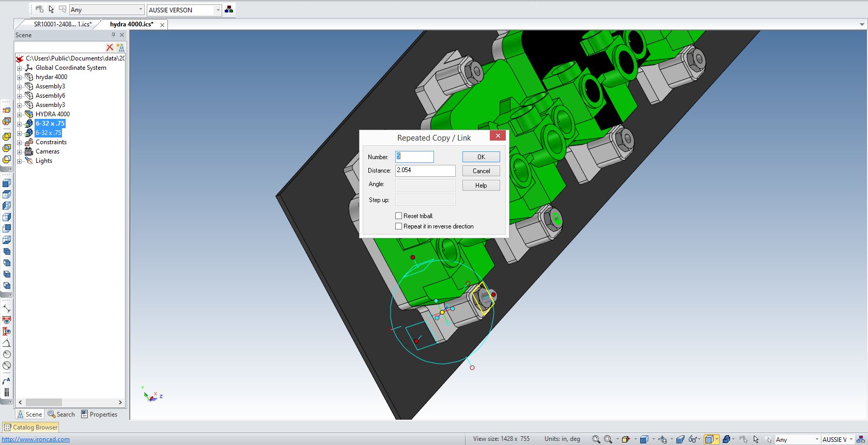Select the bold 6-32 x .75 tree item
Viewport: 868px width, 445px height.
pos(50,124)
